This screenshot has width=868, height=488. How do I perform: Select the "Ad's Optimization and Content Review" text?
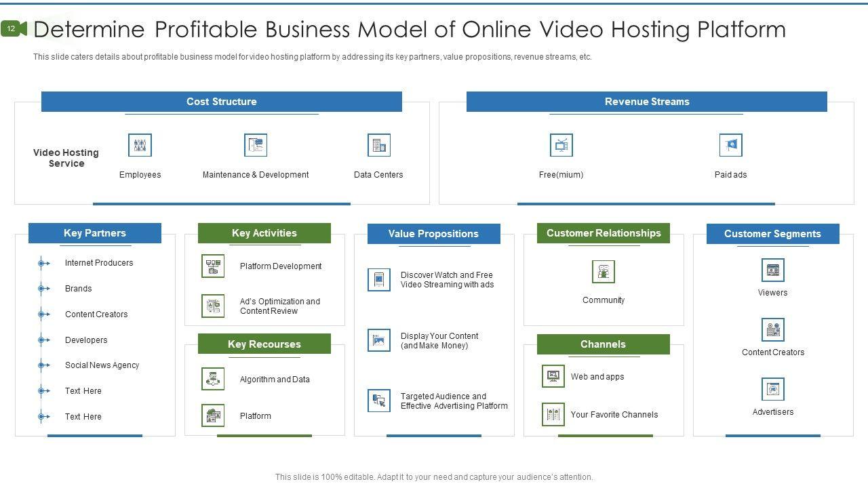coord(280,306)
